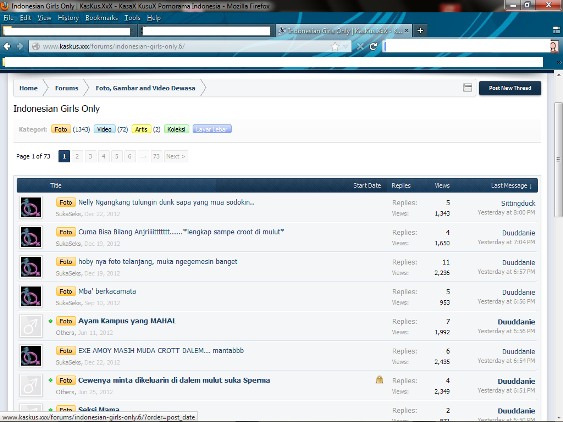Sort by Last Message column arrow
Viewport: 563px width, 422px height.
[x=531, y=186]
